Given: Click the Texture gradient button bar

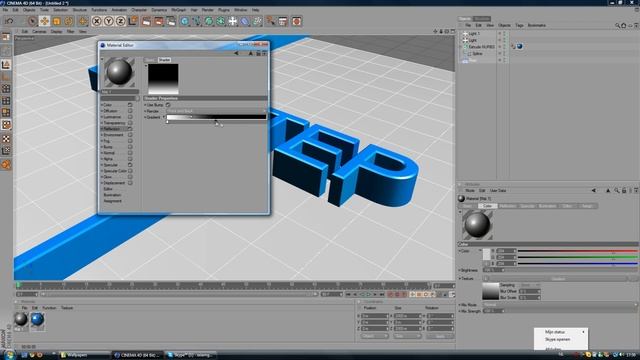Looking at the screenshot, I should pyautogui.click(x=558, y=279).
